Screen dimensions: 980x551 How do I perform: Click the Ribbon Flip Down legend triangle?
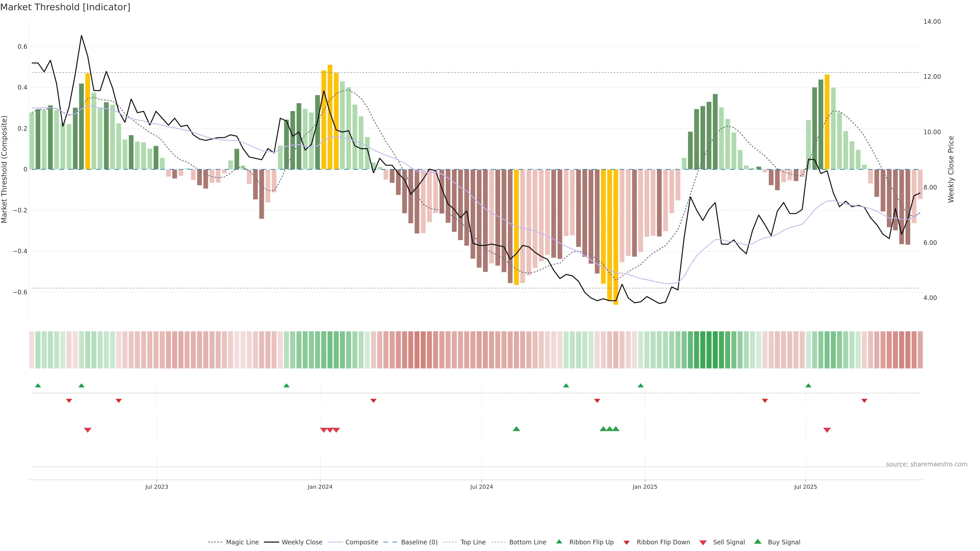[x=627, y=543]
